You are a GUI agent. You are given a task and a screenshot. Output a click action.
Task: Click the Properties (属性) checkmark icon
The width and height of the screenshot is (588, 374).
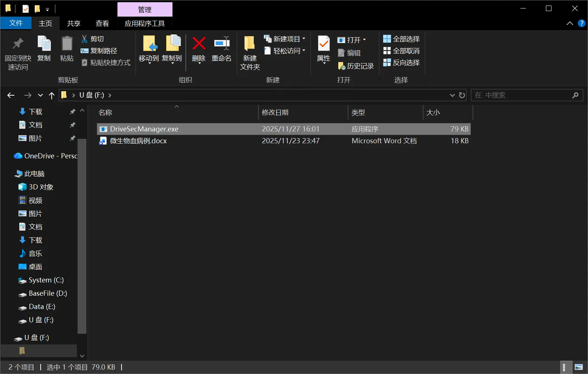click(324, 44)
